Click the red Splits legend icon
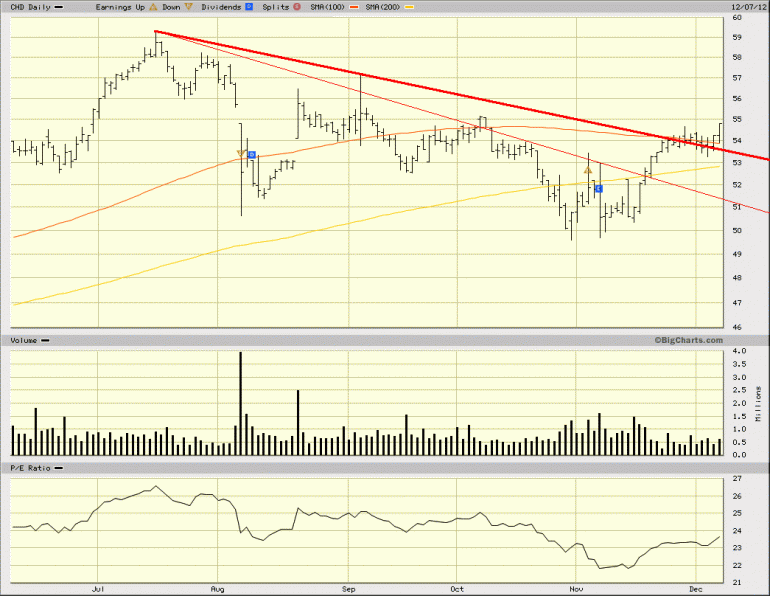770x596 pixels. [297, 7]
